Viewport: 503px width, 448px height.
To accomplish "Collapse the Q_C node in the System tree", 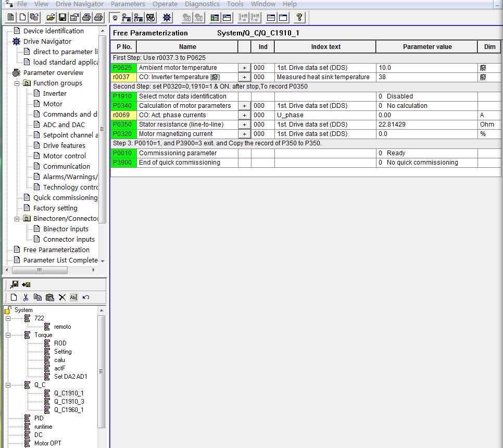I will pos(8,385).
